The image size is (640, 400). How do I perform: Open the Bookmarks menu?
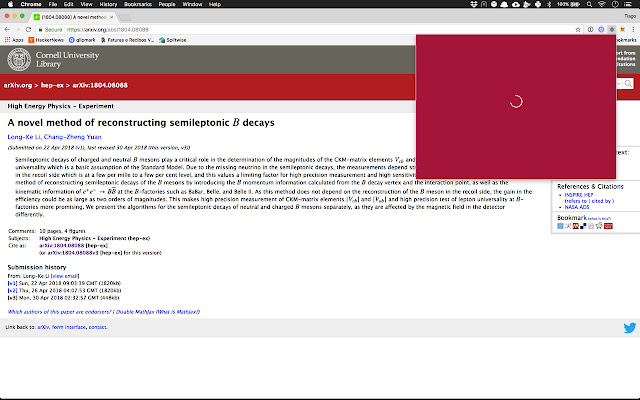(x=138, y=4)
